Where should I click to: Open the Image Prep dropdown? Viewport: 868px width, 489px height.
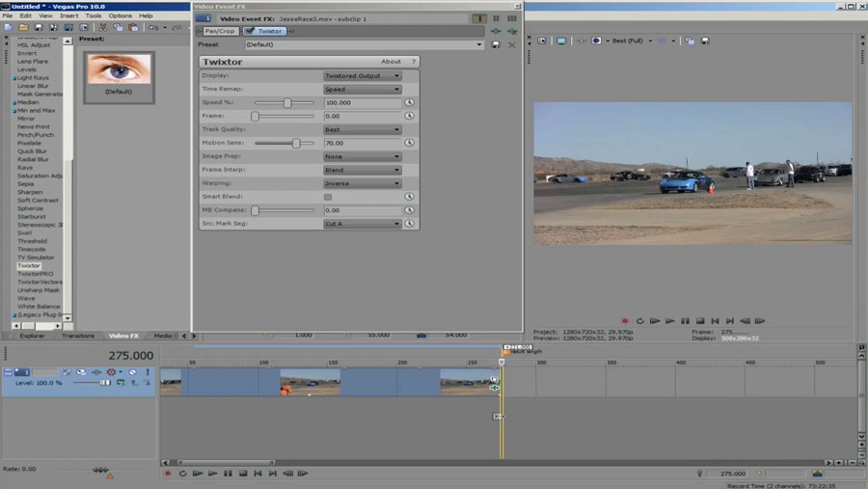pos(363,156)
